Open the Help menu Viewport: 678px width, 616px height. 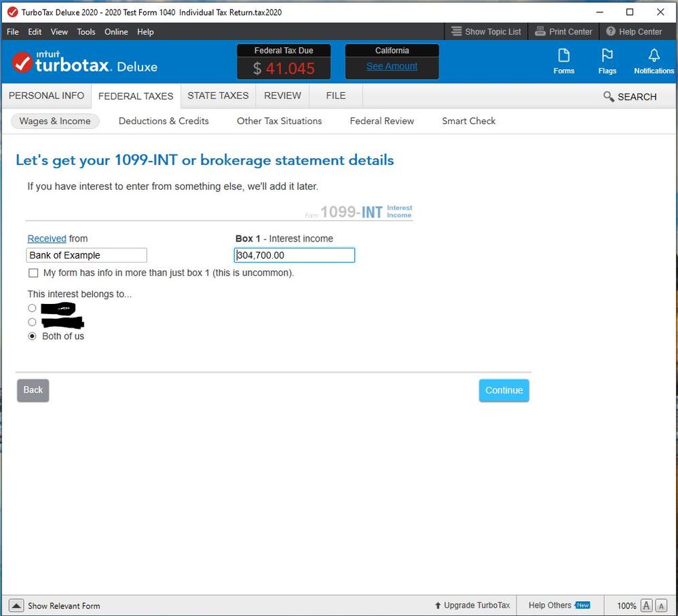(145, 32)
